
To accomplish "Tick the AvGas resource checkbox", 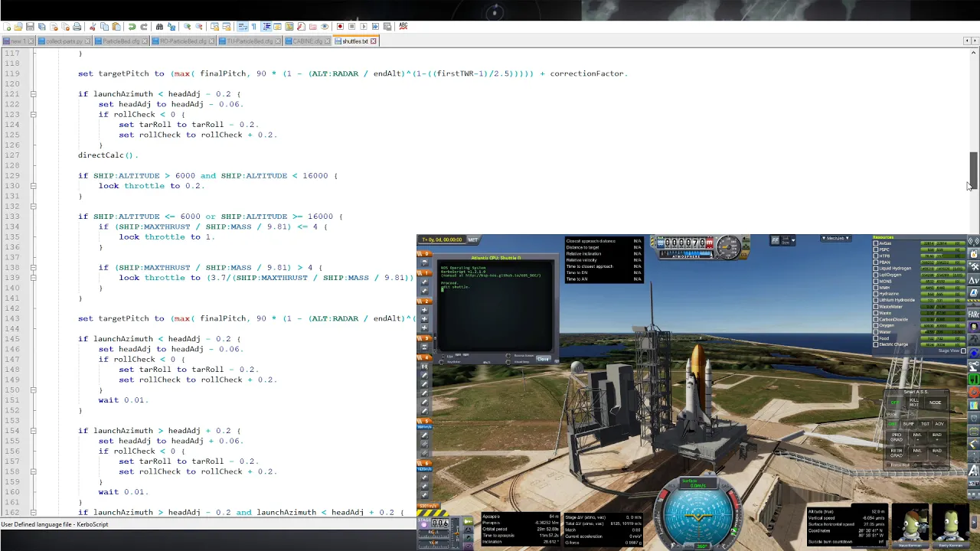I will [x=876, y=243].
